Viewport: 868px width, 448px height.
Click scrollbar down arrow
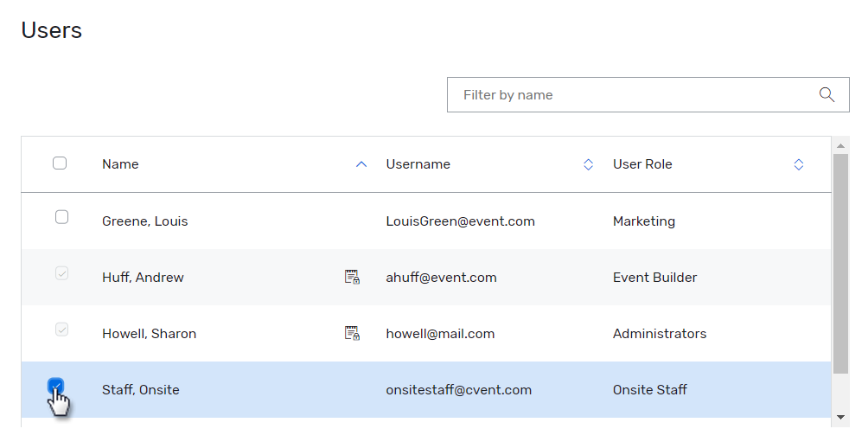(840, 417)
